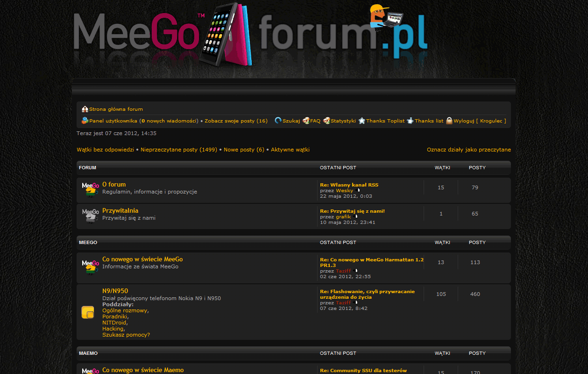Viewport: 588px width, 374px height.
Task: Open the Thanks list page
Action: click(429, 121)
